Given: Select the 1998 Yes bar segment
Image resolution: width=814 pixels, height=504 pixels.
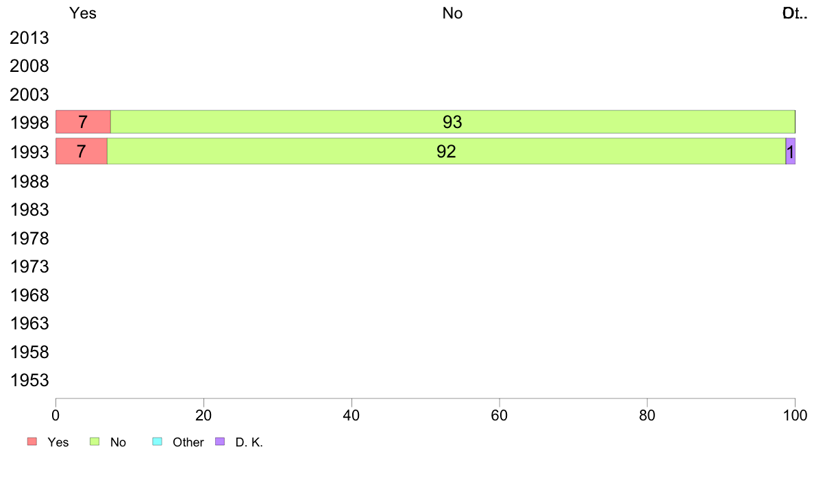Looking at the screenshot, I should click(83, 122).
